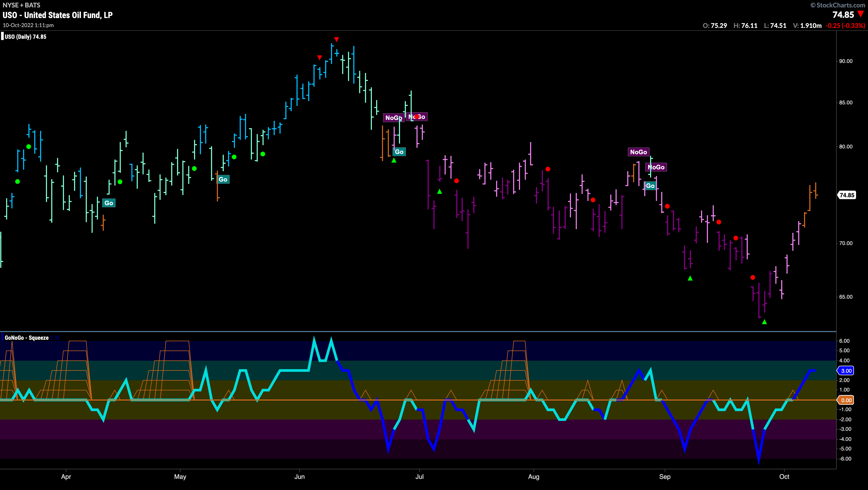Click the Apr month label on time axis
868x490 pixels.
[x=66, y=476]
